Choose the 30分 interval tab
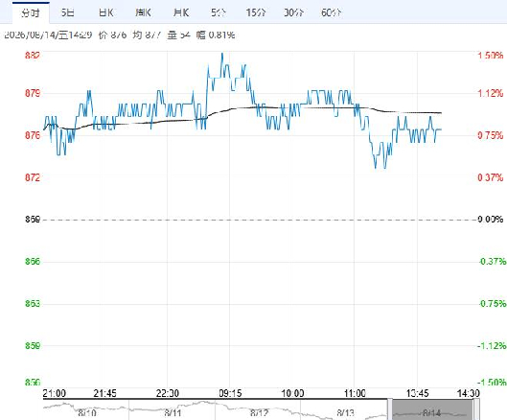 tap(293, 12)
